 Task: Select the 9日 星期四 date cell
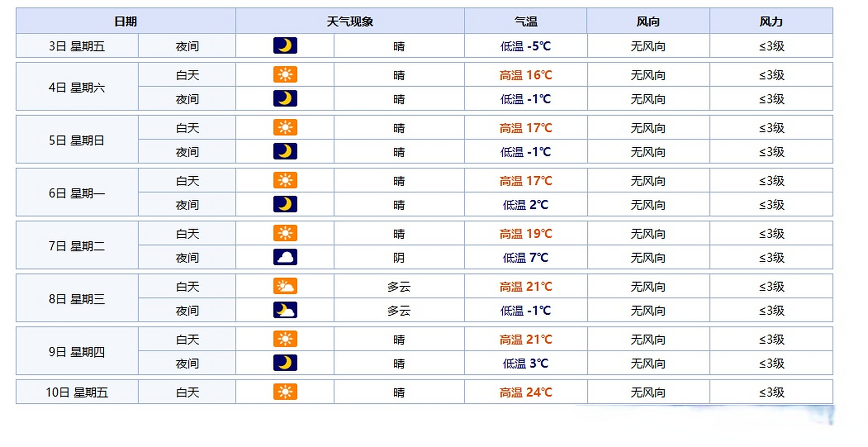pyautogui.click(x=77, y=352)
